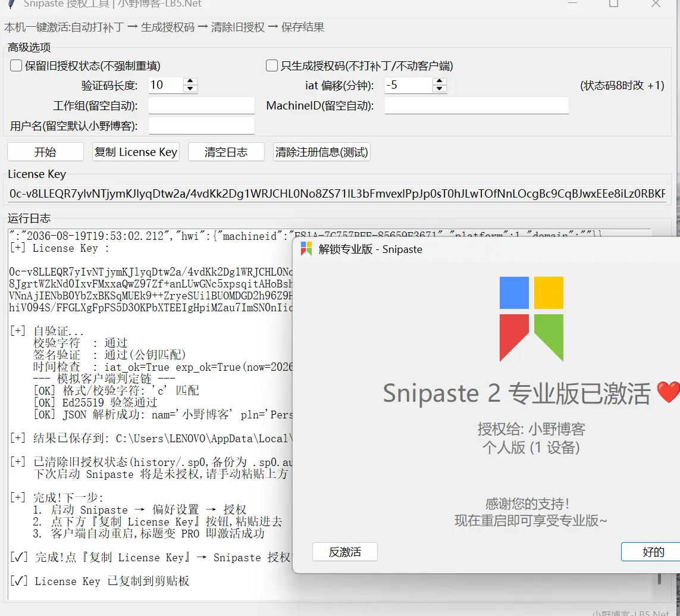This screenshot has height=616, width=680.
Task: Click log line '1. 启动 Snipaste → 偏好设置 → 授权'
Action: 140,509
